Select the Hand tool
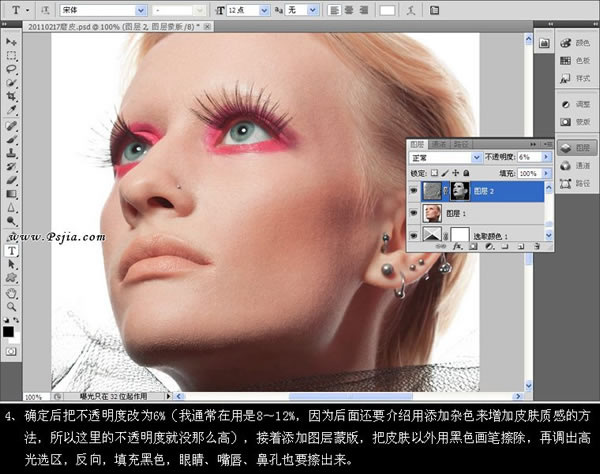 tap(11, 293)
